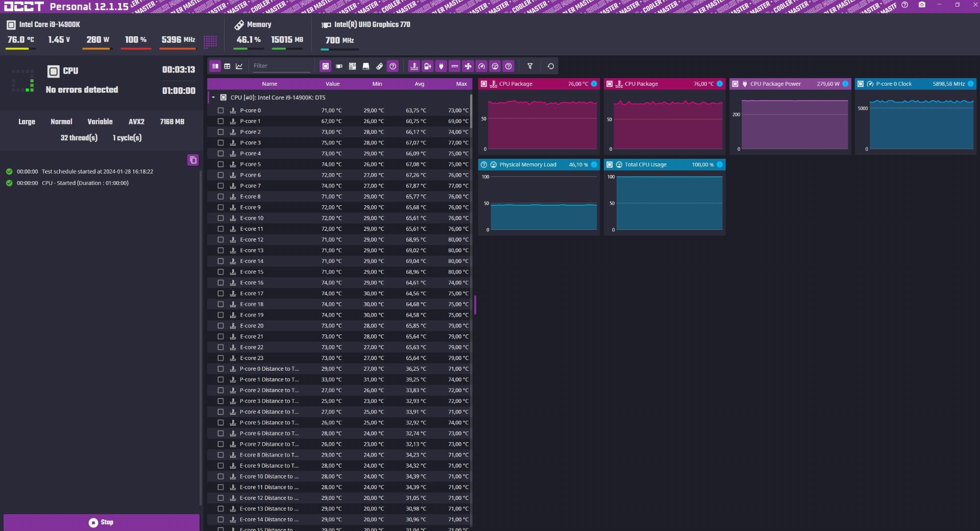Screen dimensions: 980x531
Task: Toggle the CPU hardware filter icon
Action: point(325,66)
